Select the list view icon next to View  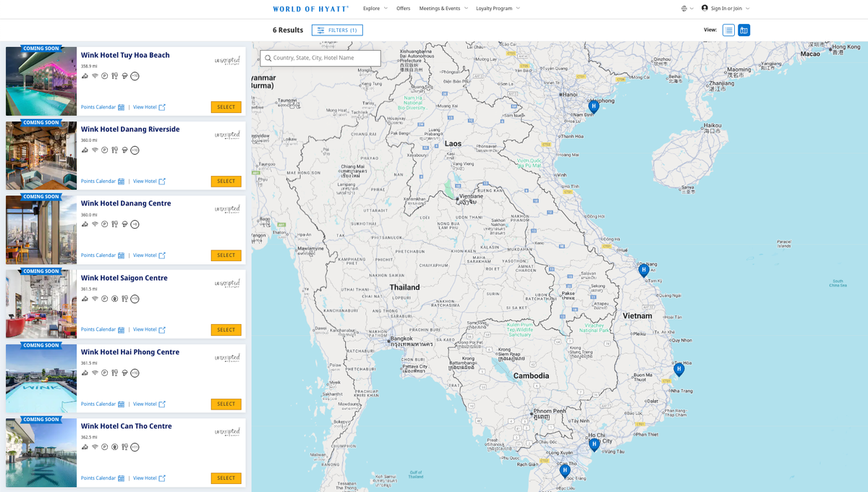pyautogui.click(x=728, y=30)
